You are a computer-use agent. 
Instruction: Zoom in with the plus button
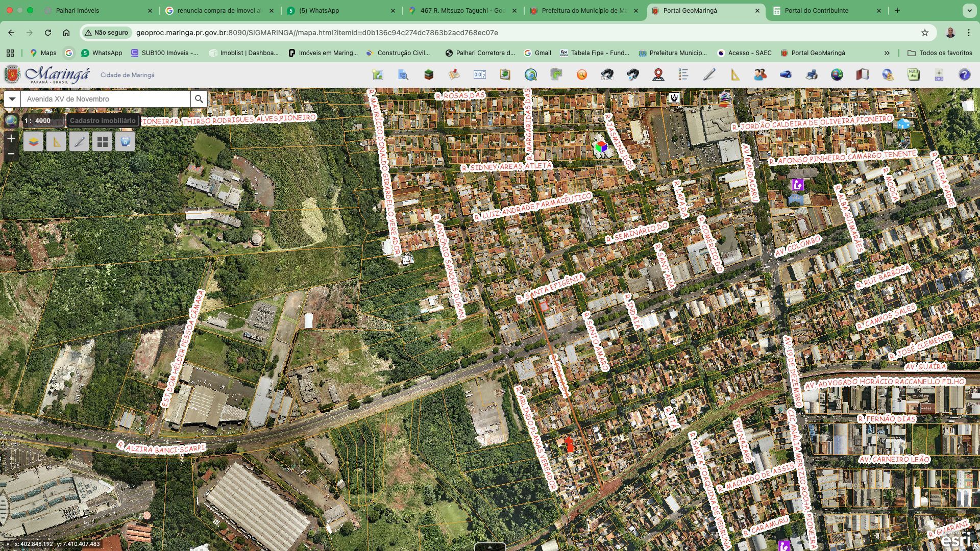click(11, 138)
